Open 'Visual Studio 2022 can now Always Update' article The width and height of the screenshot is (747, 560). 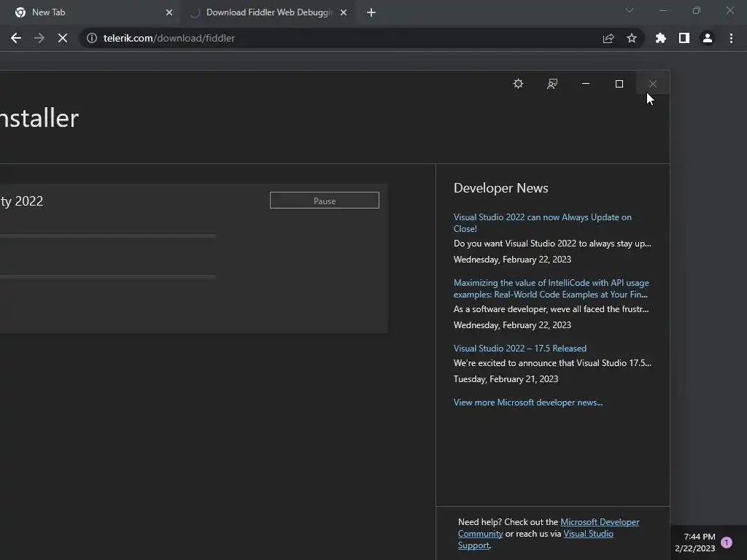(x=543, y=223)
